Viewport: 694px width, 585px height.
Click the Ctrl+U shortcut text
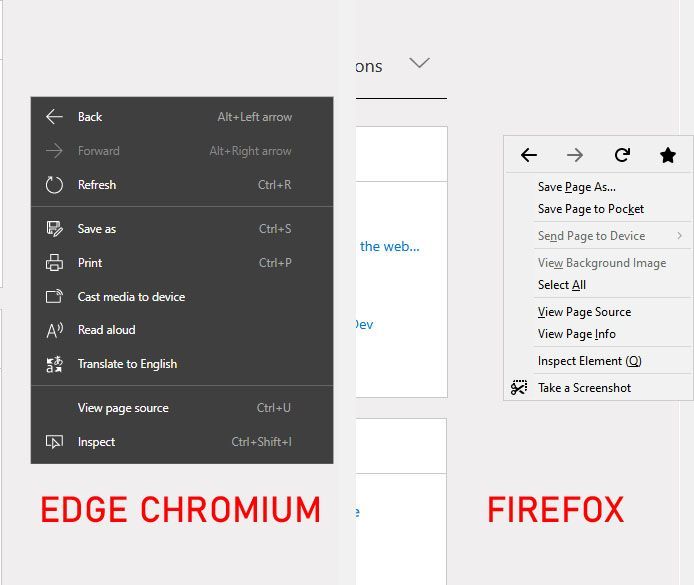pyautogui.click(x=274, y=408)
